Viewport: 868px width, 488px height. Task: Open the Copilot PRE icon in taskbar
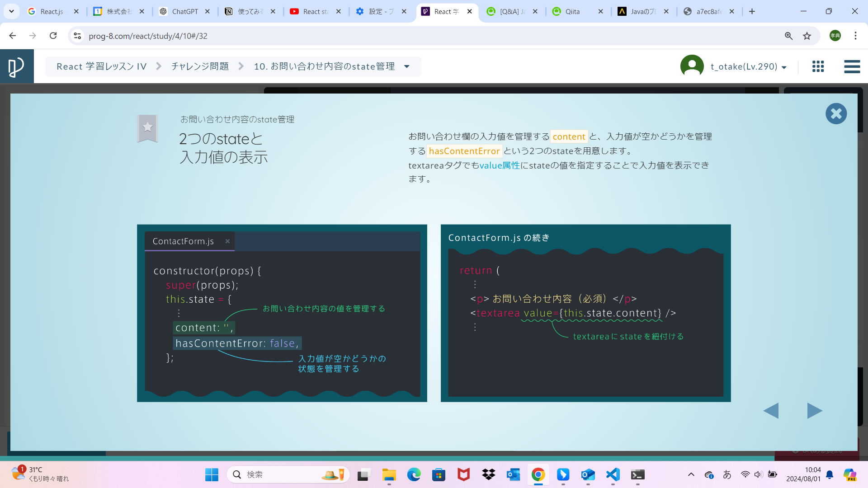click(850, 474)
